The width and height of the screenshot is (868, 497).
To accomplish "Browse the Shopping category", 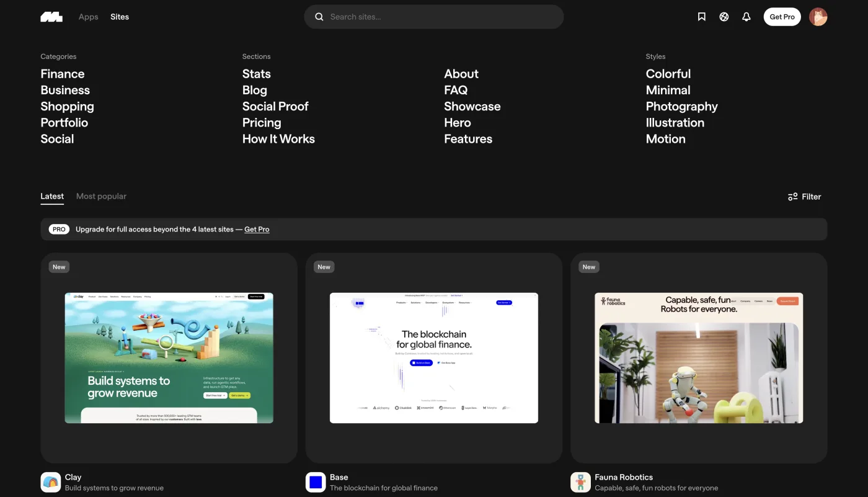I will pyautogui.click(x=67, y=107).
